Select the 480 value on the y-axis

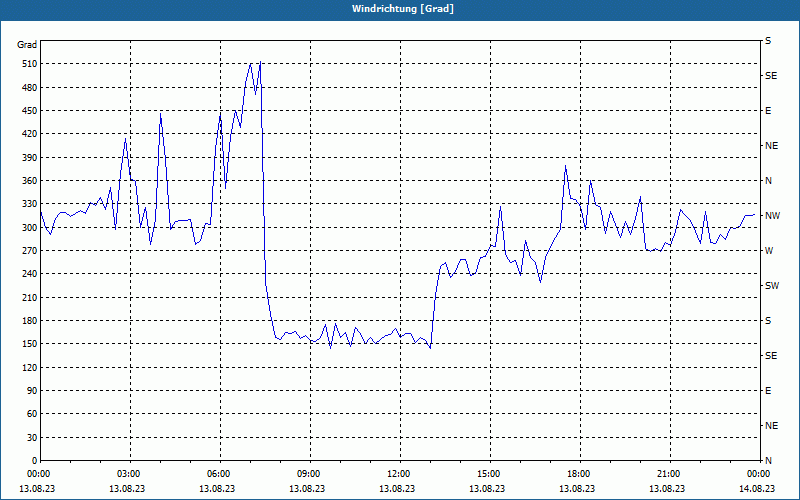[29, 87]
